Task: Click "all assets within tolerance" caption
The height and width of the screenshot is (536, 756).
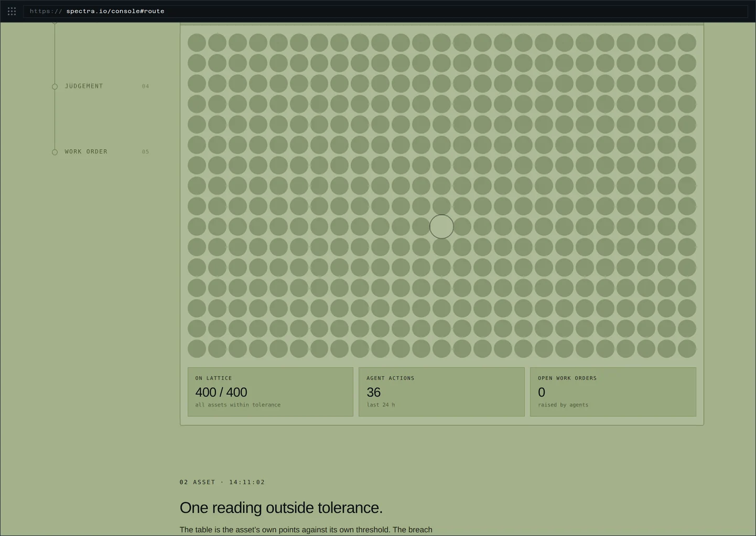Action: point(238,404)
